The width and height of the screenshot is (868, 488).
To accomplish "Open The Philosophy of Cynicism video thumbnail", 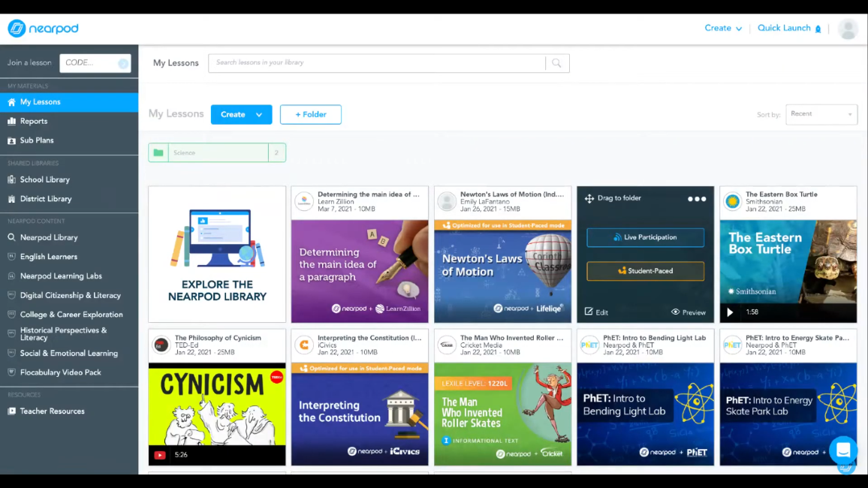I will [x=217, y=414].
